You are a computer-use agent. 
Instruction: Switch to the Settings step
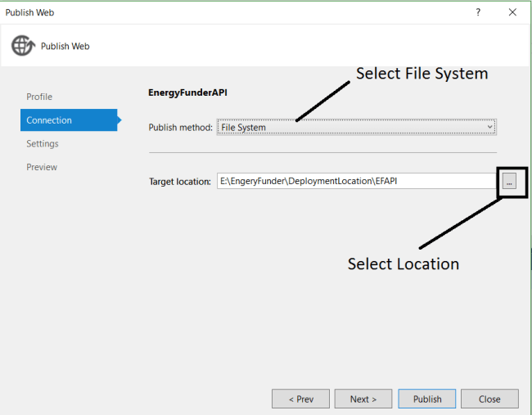coord(43,144)
